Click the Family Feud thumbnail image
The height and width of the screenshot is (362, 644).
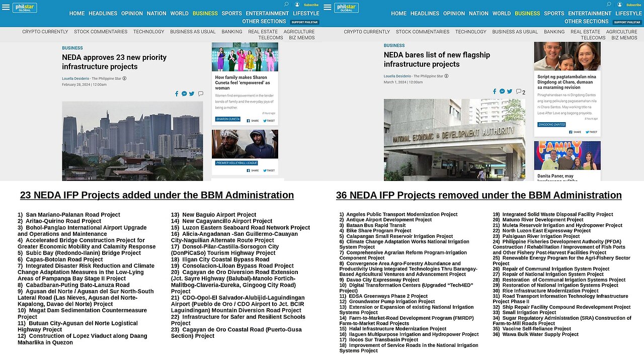coord(567,156)
